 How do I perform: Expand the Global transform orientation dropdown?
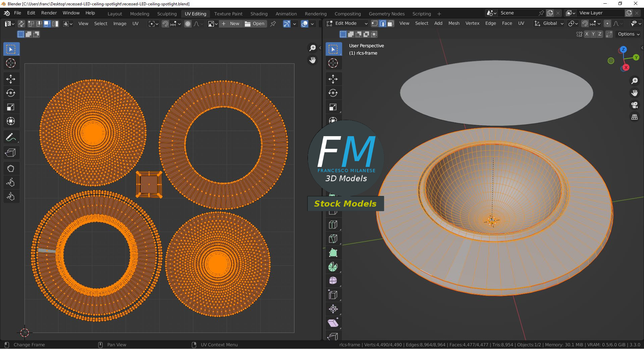tap(549, 23)
